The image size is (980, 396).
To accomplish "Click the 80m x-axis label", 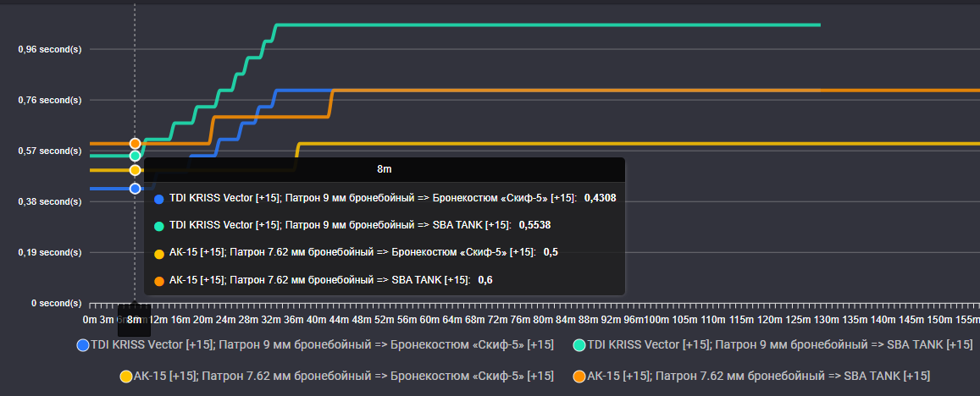I will [542, 321].
